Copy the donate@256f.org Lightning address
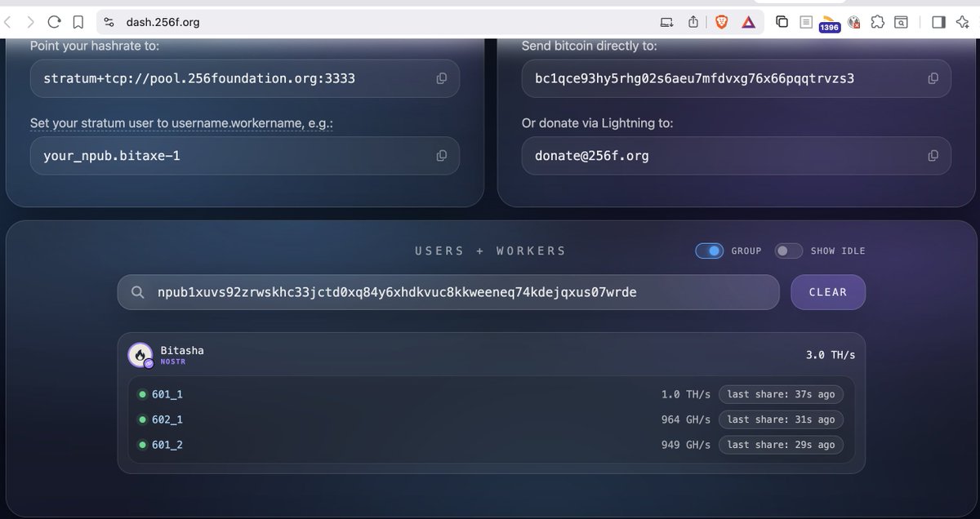Viewport: 980px width, 519px height. pos(933,155)
